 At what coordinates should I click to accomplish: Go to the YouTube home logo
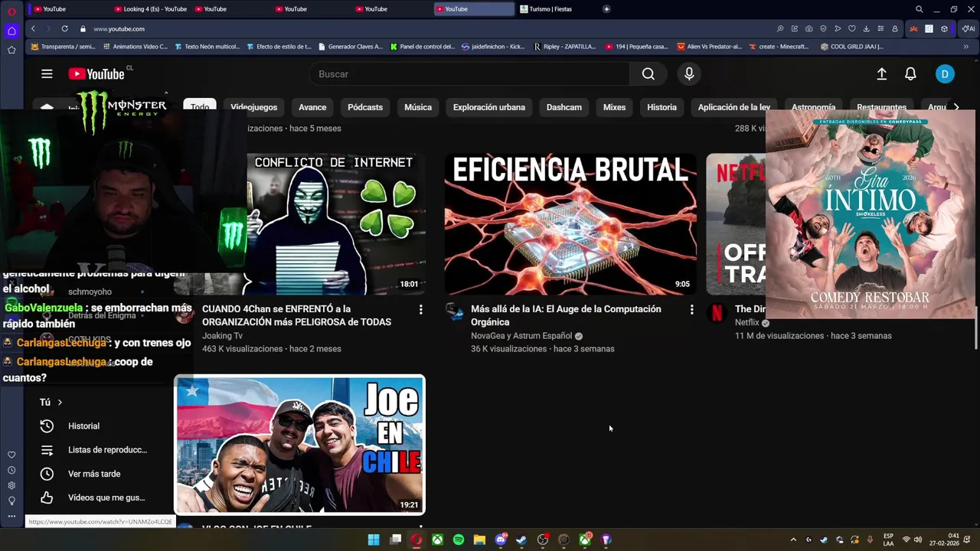click(x=96, y=74)
